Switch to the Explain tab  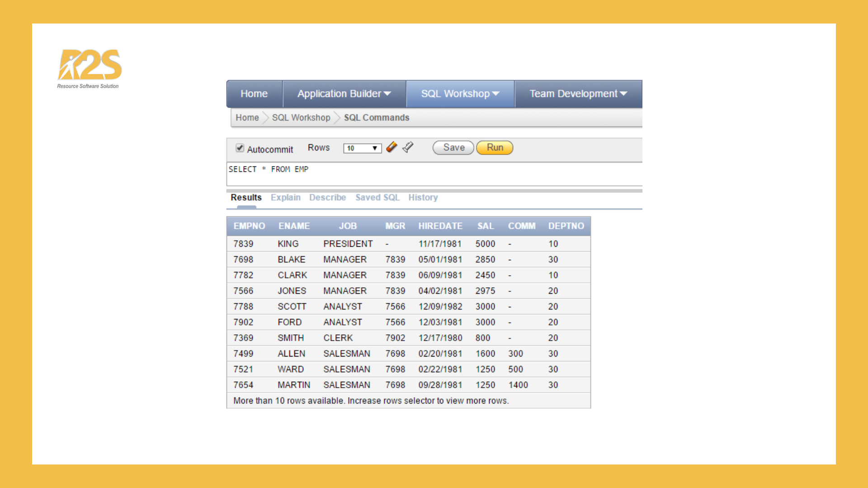tap(286, 197)
